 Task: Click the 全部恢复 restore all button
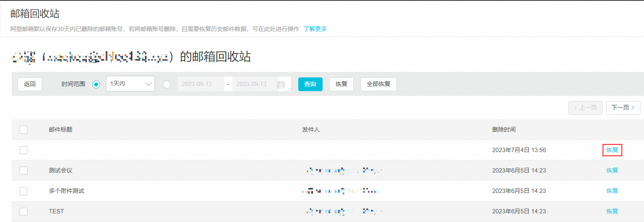[378, 84]
